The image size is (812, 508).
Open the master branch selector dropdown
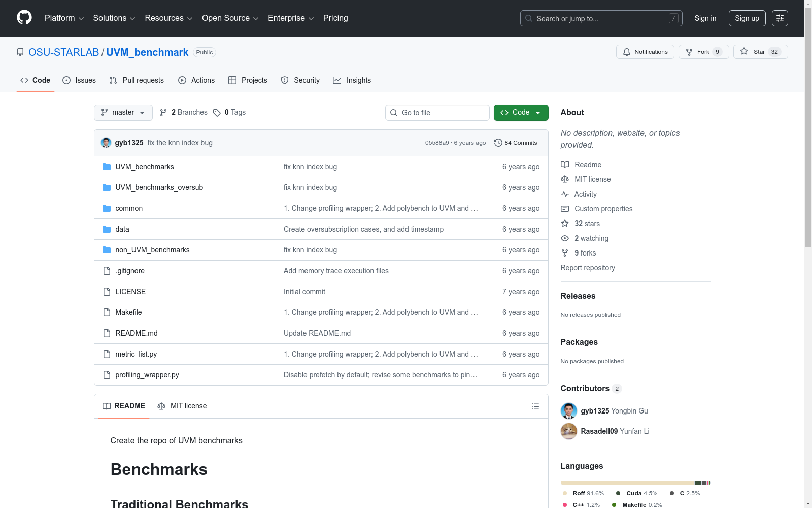[x=123, y=113]
